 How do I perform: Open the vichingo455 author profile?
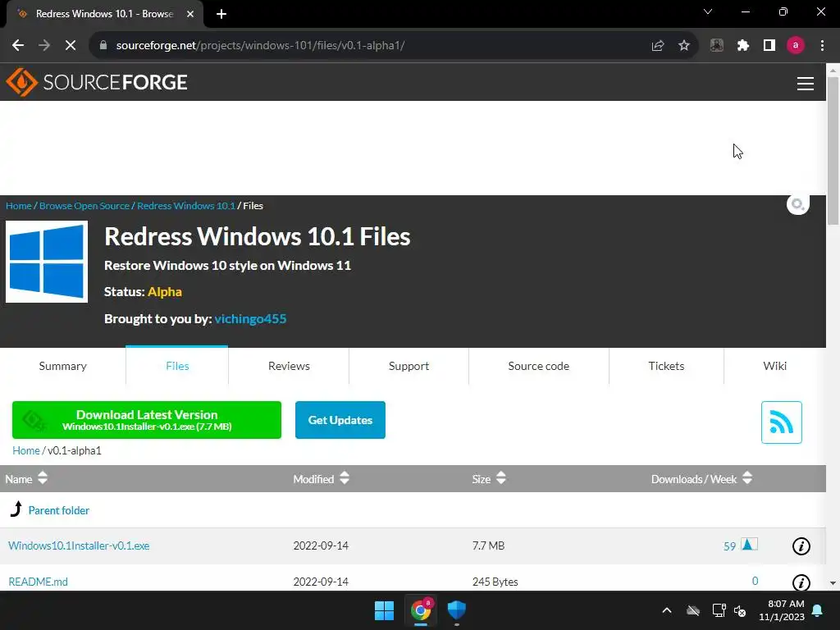coord(250,319)
